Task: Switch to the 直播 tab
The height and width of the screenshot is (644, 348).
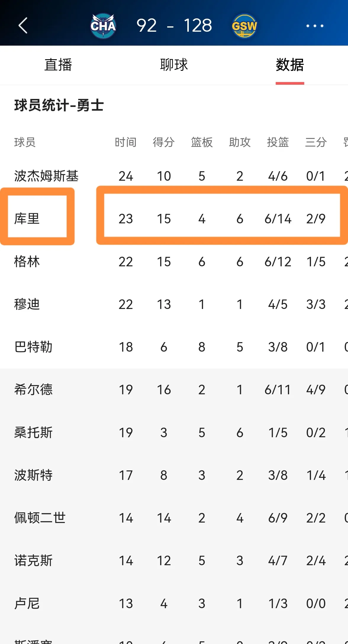Action: click(58, 65)
